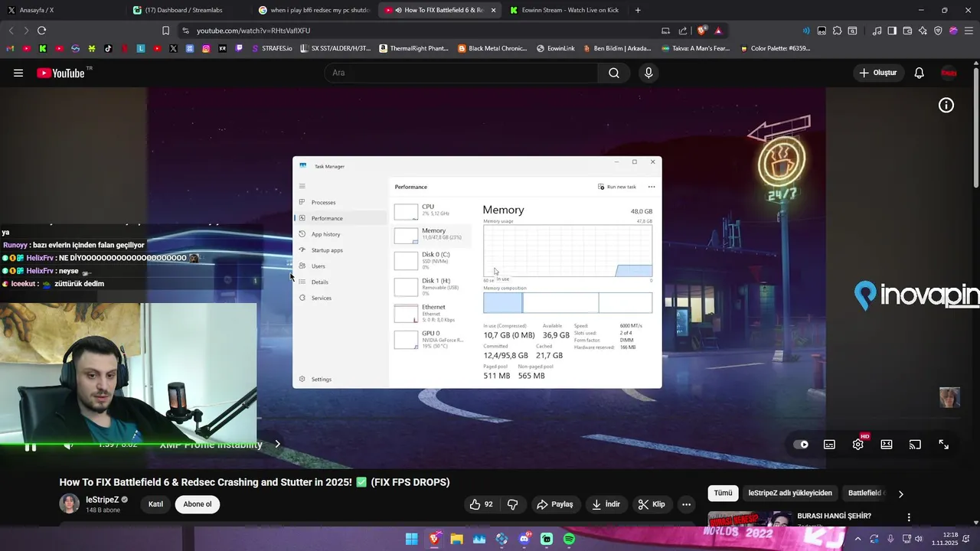Pause the YouTube video
The image size is (980, 551).
click(x=31, y=446)
